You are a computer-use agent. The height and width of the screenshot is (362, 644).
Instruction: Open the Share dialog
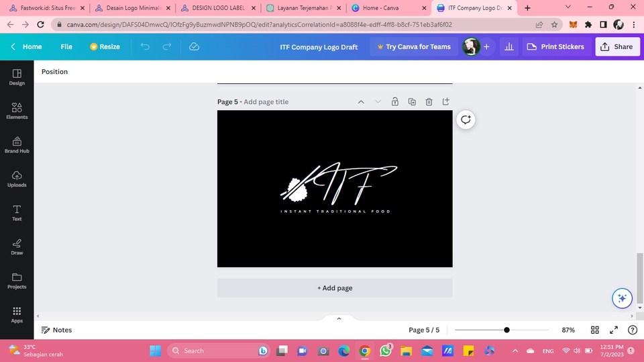click(x=617, y=46)
